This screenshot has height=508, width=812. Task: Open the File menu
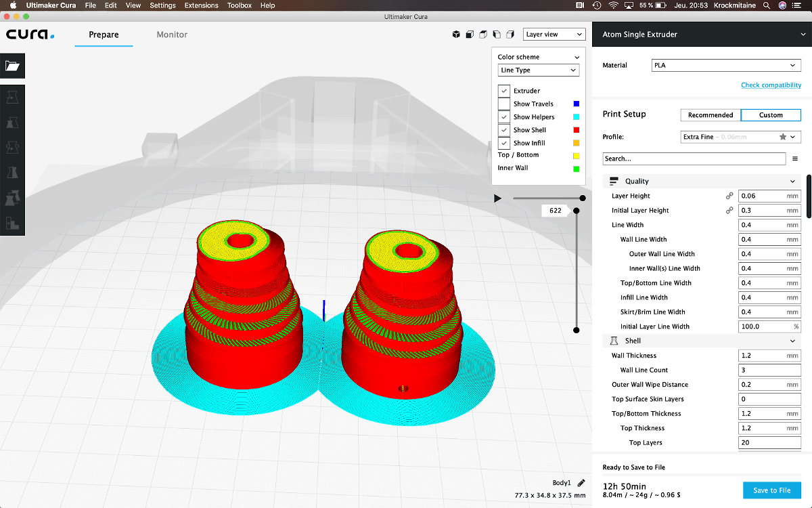pyautogui.click(x=91, y=5)
